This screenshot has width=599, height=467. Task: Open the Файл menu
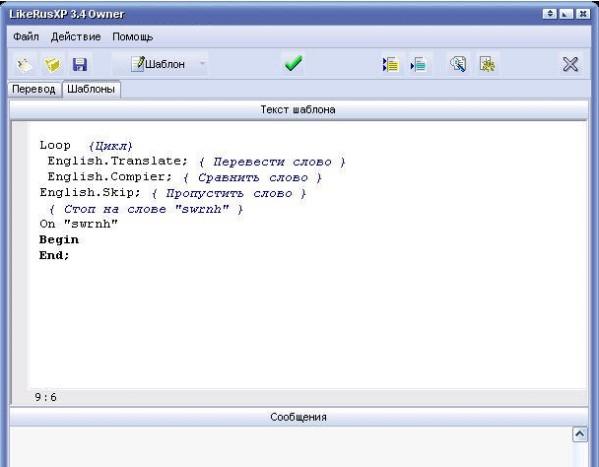click(26, 37)
